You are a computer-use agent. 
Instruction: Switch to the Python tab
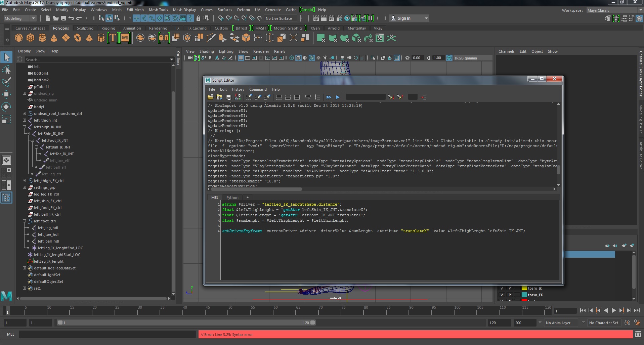(232, 197)
